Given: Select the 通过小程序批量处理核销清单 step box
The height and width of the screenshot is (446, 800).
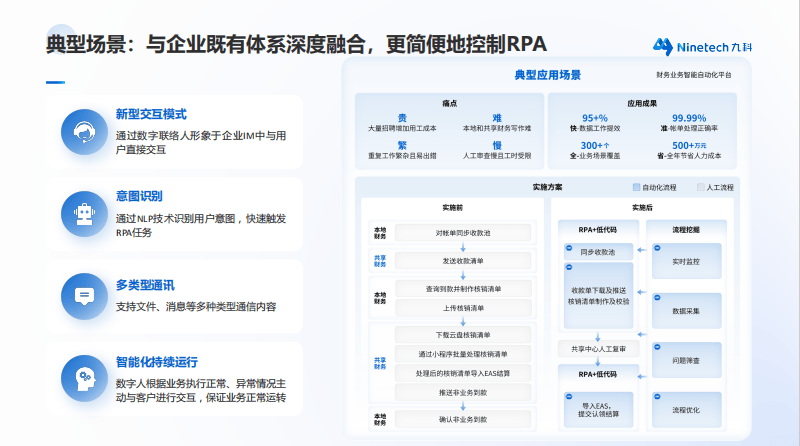Looking at the screenshot, I should 463,354.
